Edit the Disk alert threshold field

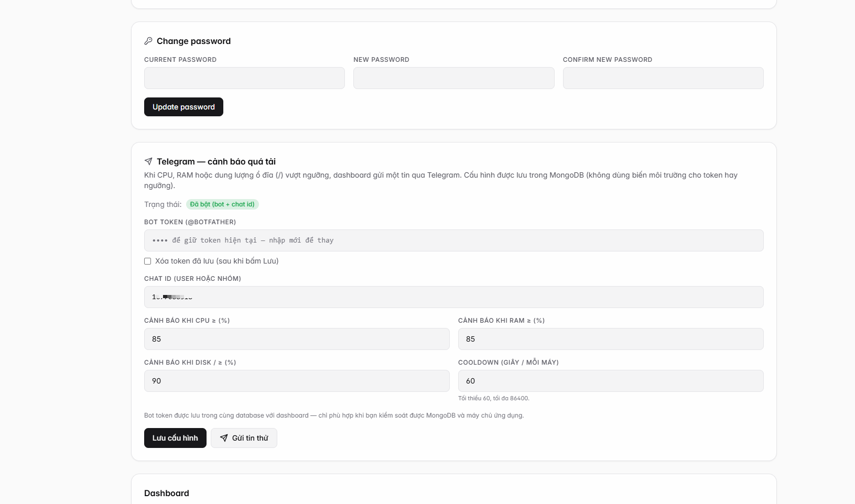297,381
